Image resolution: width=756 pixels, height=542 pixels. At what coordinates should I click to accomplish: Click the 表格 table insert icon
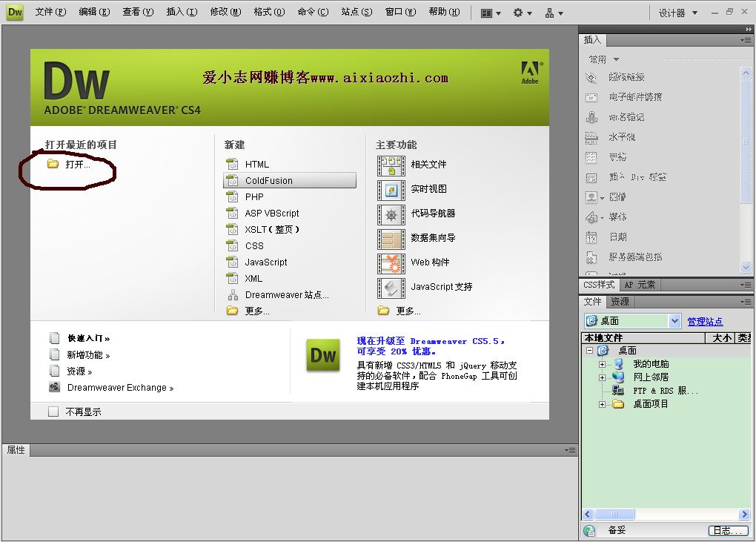(591, 157)
